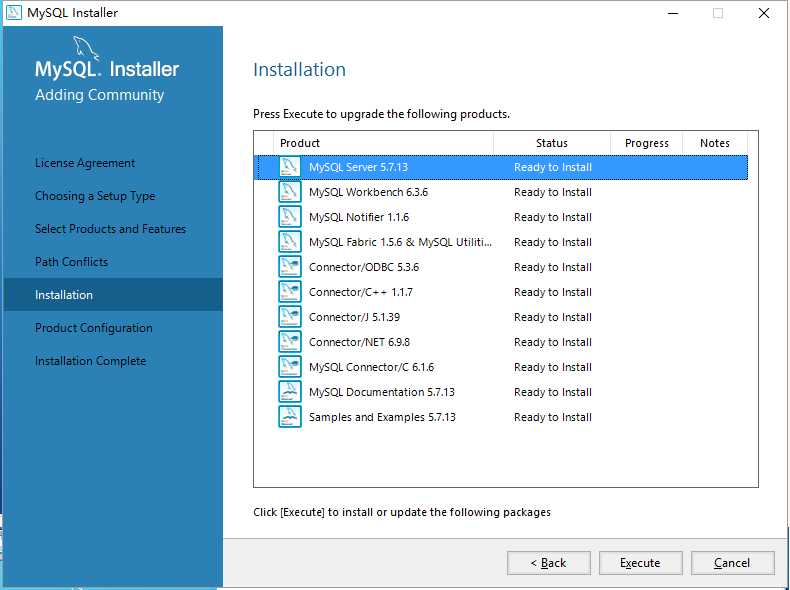Click the MySQL Workbench 6.3.6 product icon

[x=290, y=192]
